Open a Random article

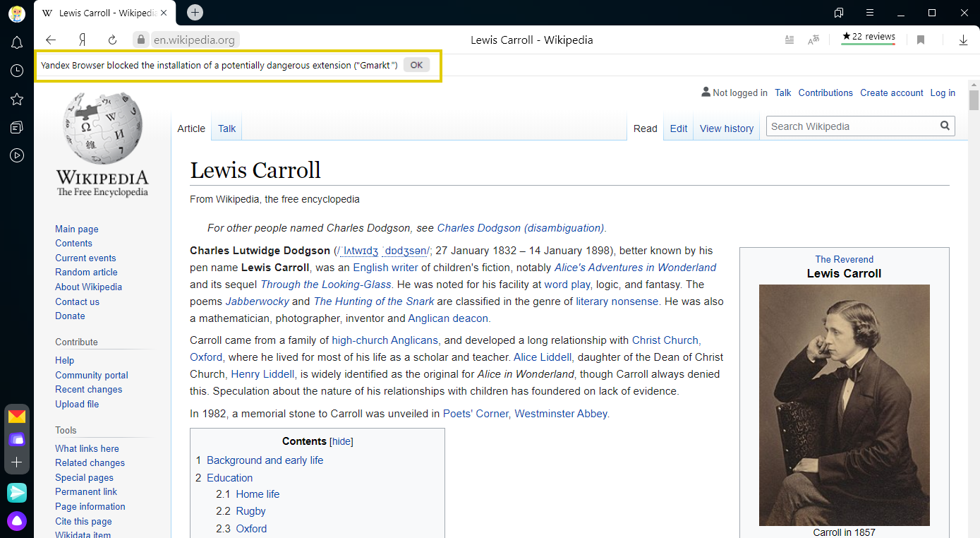(x=86, y=272)
